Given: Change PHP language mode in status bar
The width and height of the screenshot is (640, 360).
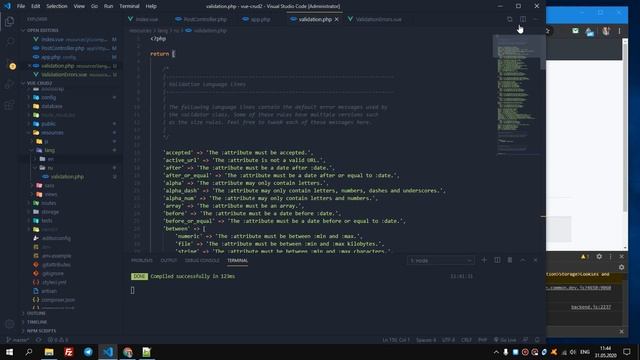Looking at the screenshot, I should [482, 340].
